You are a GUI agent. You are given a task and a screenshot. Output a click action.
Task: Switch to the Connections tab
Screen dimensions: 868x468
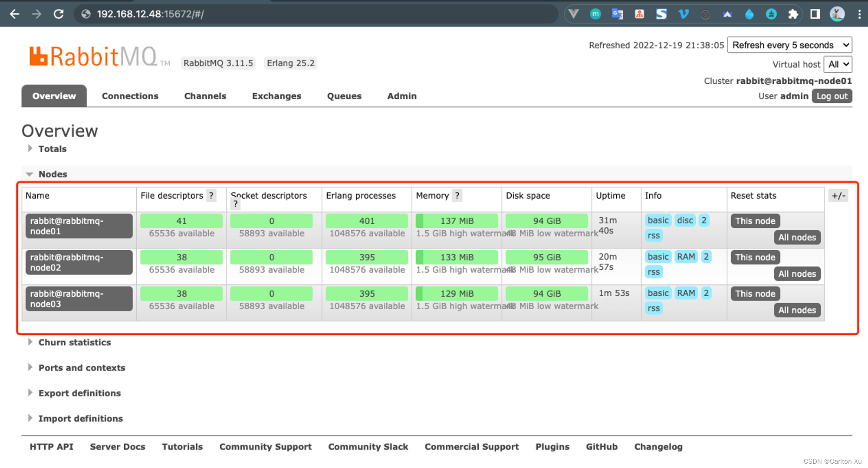(130, 96)
